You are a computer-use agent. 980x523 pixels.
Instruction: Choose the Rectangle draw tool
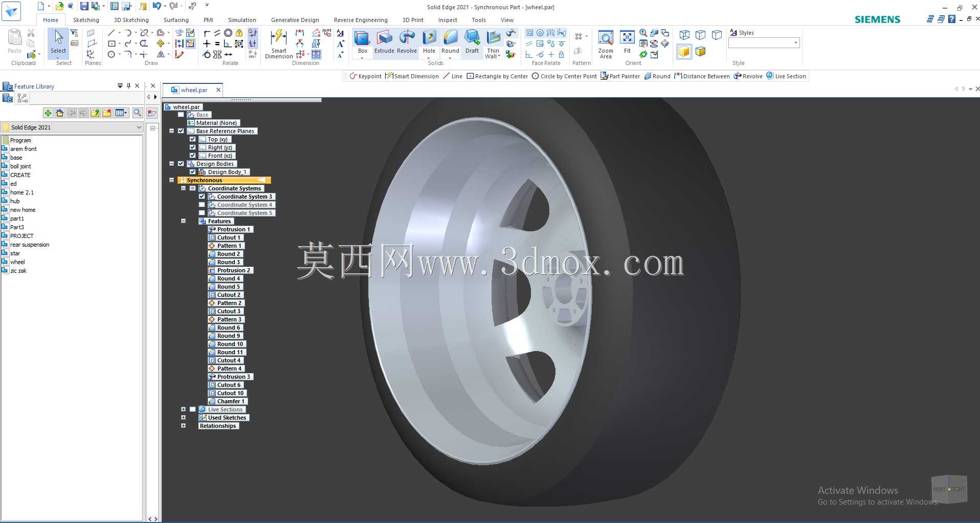112,43
